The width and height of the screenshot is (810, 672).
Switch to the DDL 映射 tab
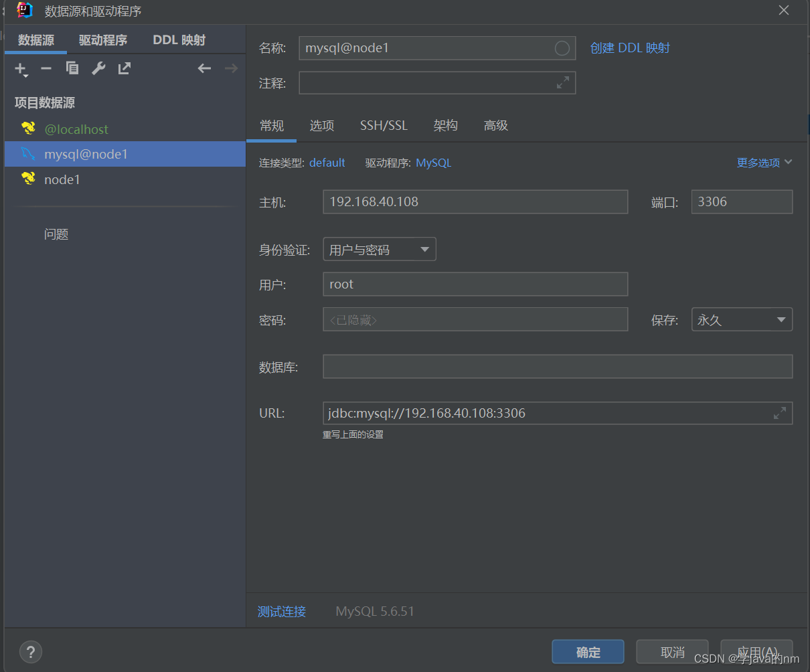point(179,40)
